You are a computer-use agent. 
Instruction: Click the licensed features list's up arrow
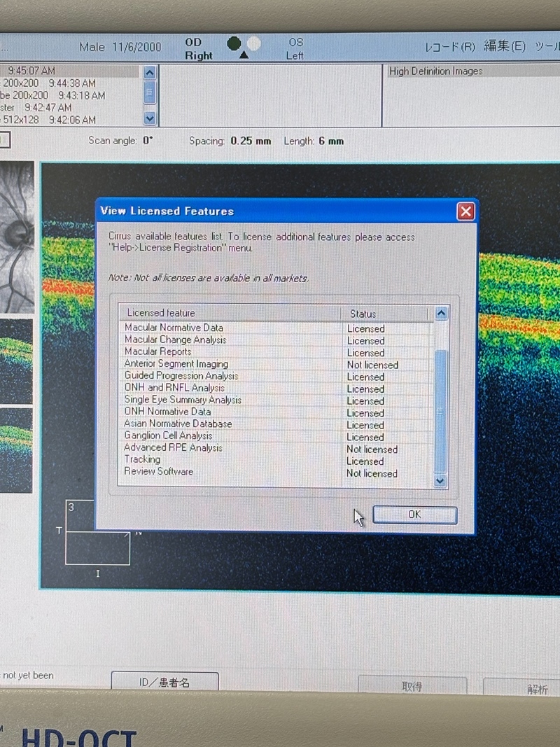click(x=441, y=313)
